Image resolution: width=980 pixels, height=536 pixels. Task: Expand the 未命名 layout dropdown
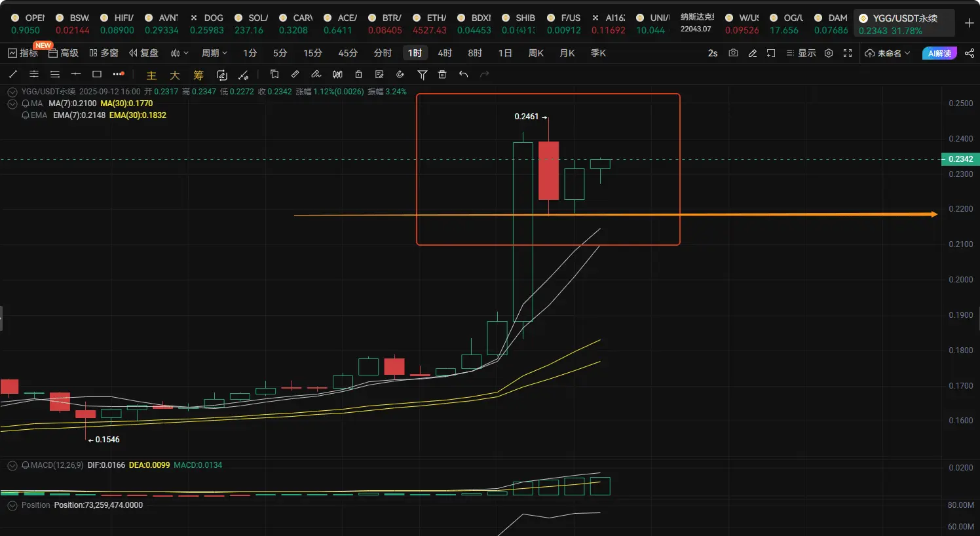(888, 53)
